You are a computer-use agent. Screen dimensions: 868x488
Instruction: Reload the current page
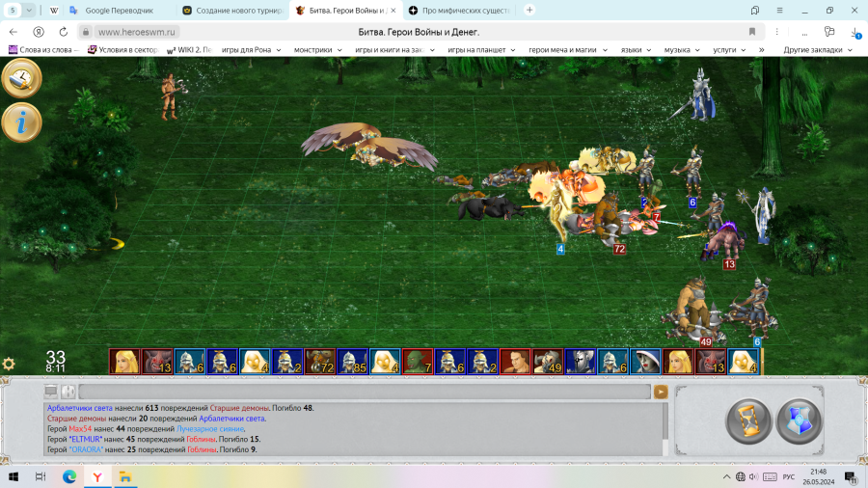tap(63, 32)
